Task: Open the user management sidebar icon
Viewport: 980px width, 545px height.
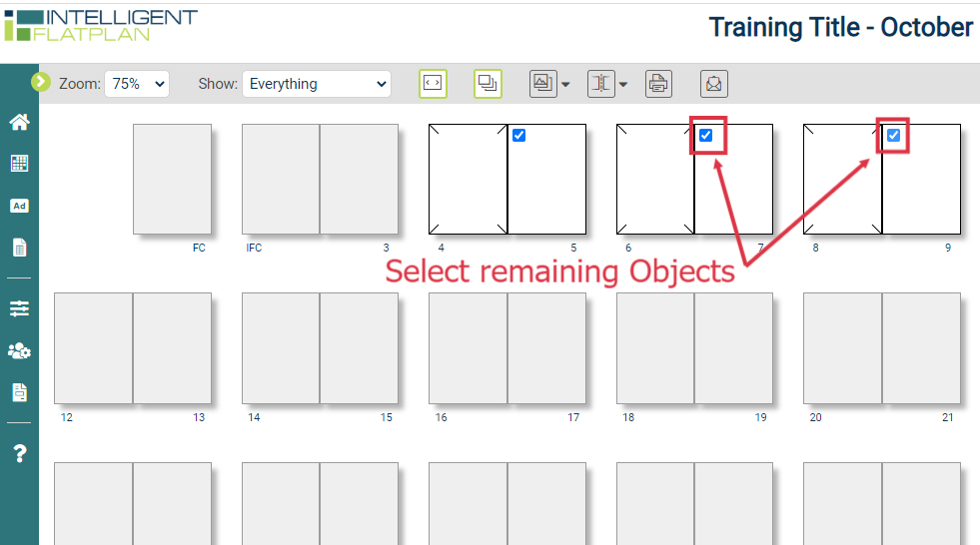Action: (19, 350)
